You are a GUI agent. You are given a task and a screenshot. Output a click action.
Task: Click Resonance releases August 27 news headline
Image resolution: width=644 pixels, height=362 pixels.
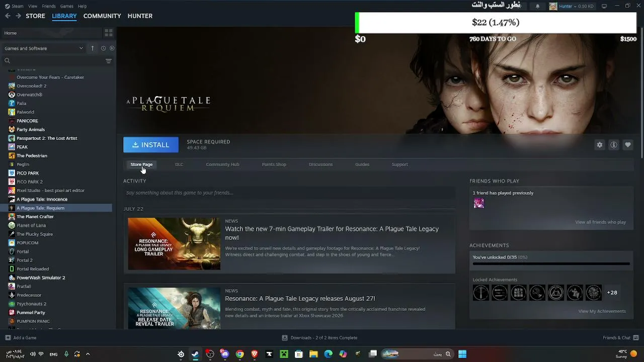tap(300, 299)
